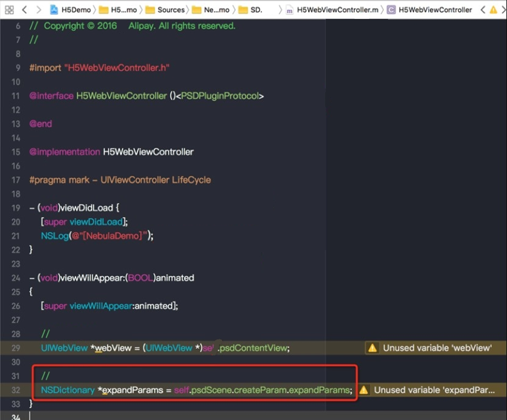Go back with the left arrow in jump bar
Viewport: 507px width, 420px height.
[x=25, y=10]
